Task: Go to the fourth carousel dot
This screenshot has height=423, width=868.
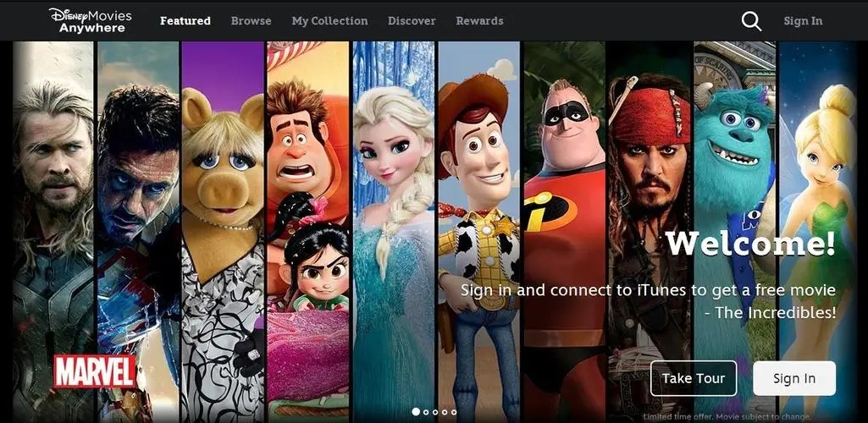Action: (x=445, y=412)
